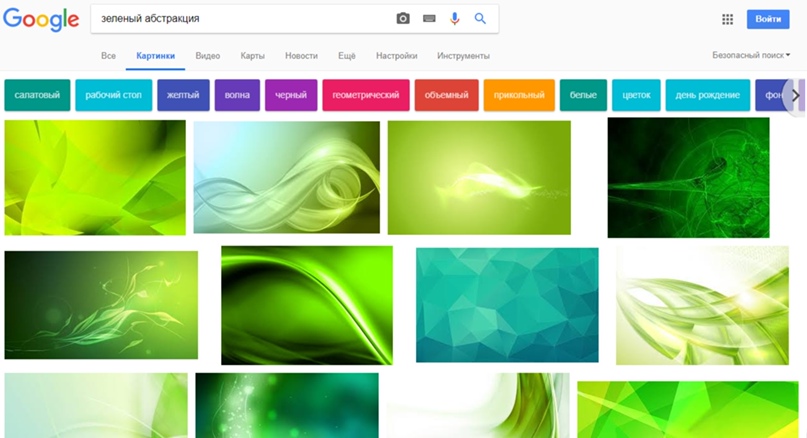Open search by image camera icon
This screenshot has height=438, width=807.
[403, 19]
